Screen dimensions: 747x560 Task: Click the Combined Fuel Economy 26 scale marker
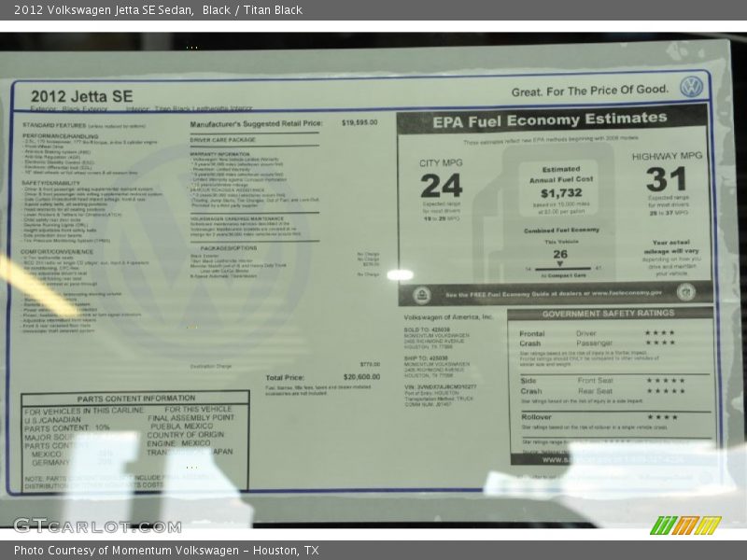(x=559, y=255)
